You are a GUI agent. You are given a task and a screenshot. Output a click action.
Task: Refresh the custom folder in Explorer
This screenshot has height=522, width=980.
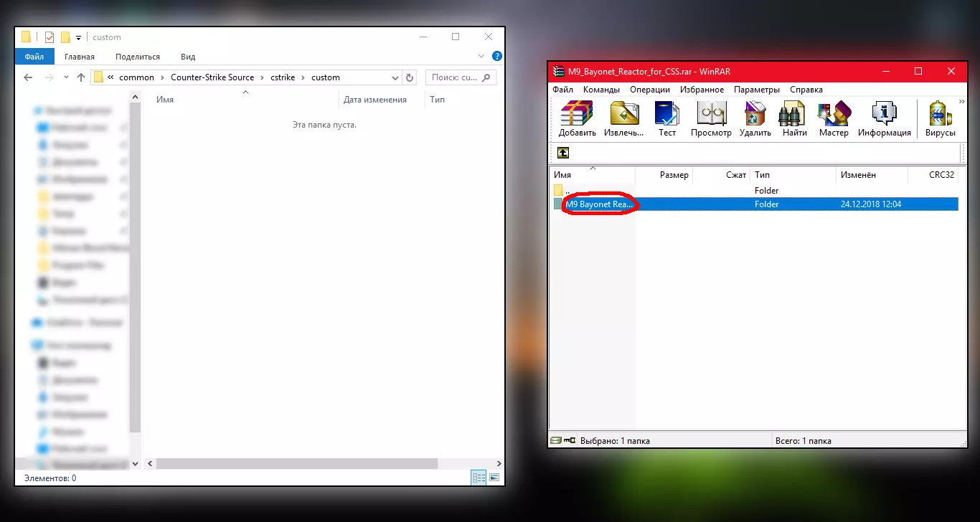coord(410,77)
